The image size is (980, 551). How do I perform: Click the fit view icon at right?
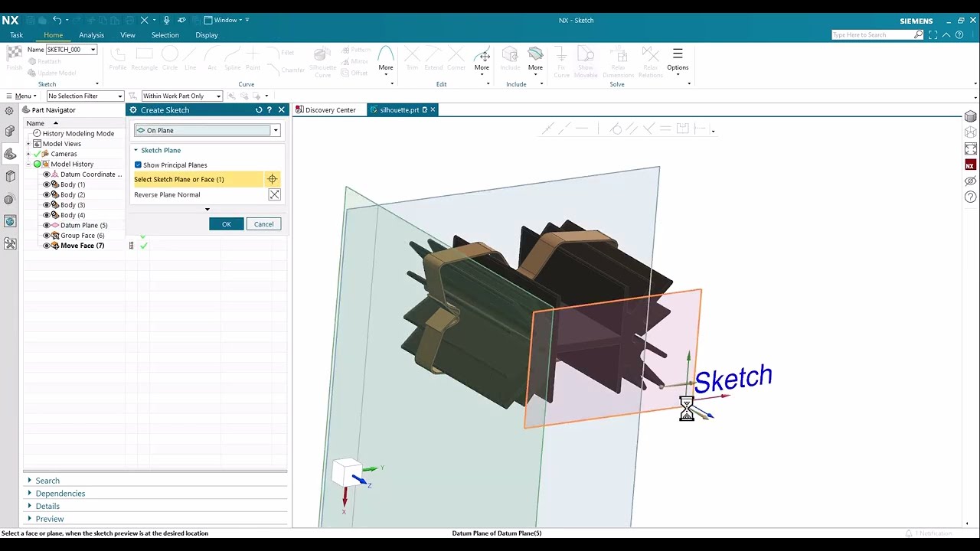[971, 148]
